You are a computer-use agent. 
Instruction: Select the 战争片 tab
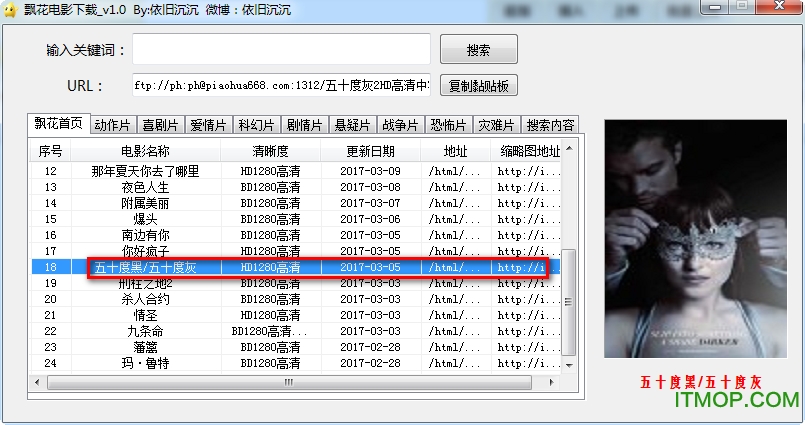click(x=400, y=125)
